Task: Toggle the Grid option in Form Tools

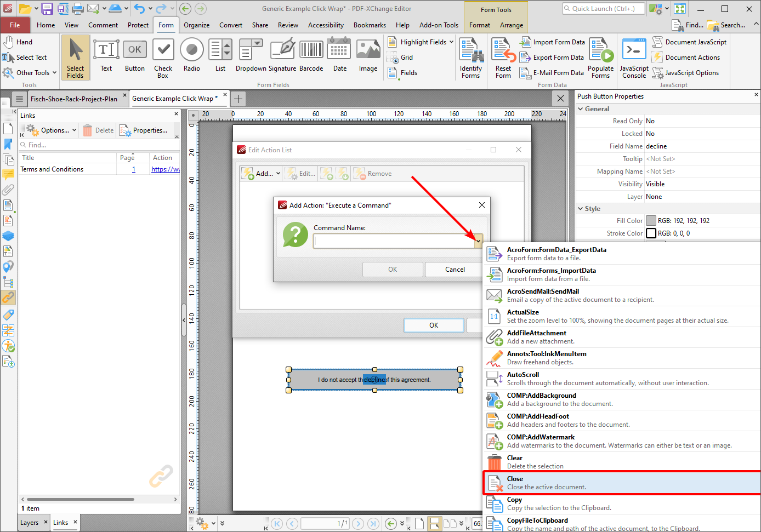Action: point(404,57)
